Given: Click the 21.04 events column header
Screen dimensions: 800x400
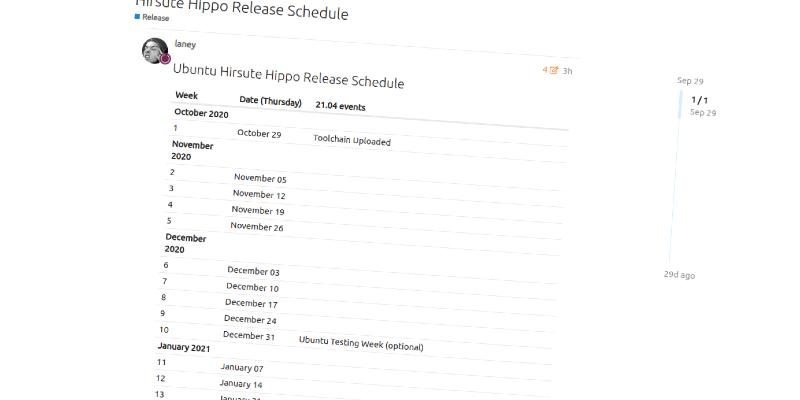Looking at the screenshot, I should coord(340,106).
